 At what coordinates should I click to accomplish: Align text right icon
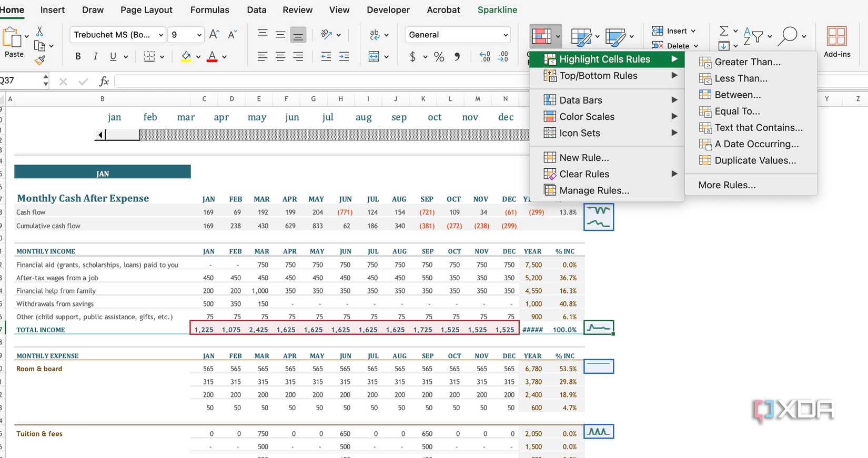tap(298, 57)
